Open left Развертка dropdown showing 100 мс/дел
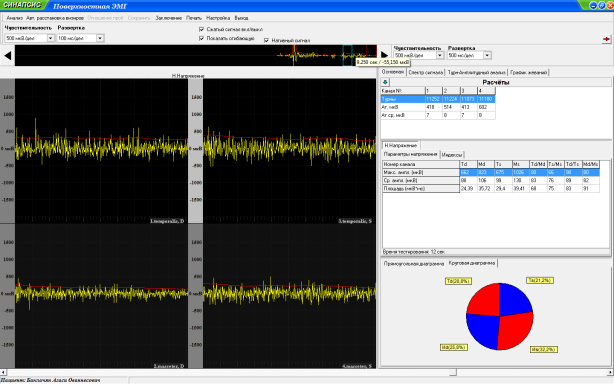 click(80, 38)
